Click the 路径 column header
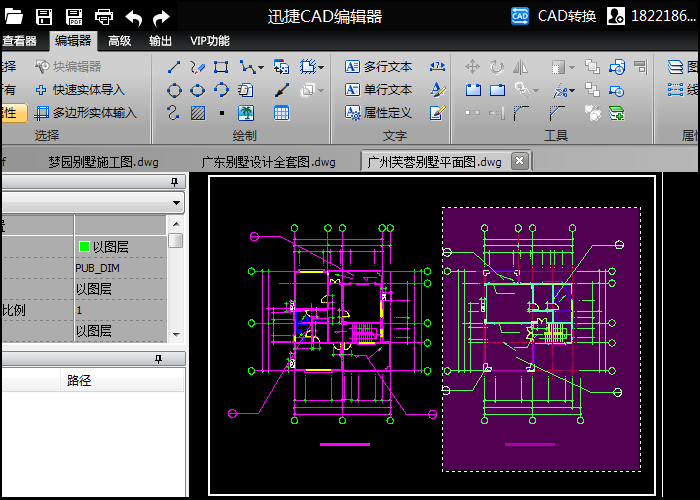 click(x=79, y=380)
